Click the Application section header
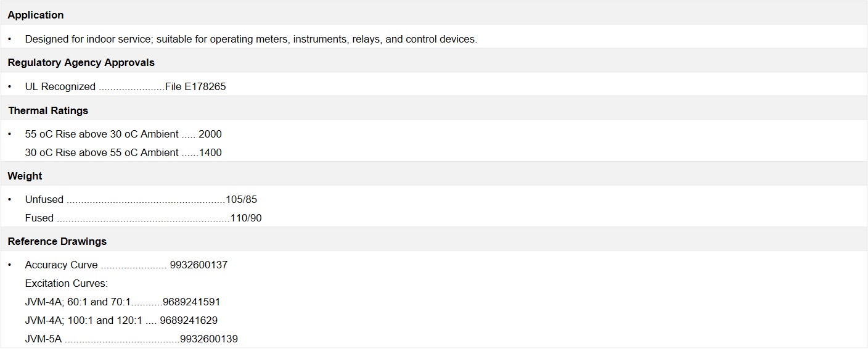 (36, 15)
